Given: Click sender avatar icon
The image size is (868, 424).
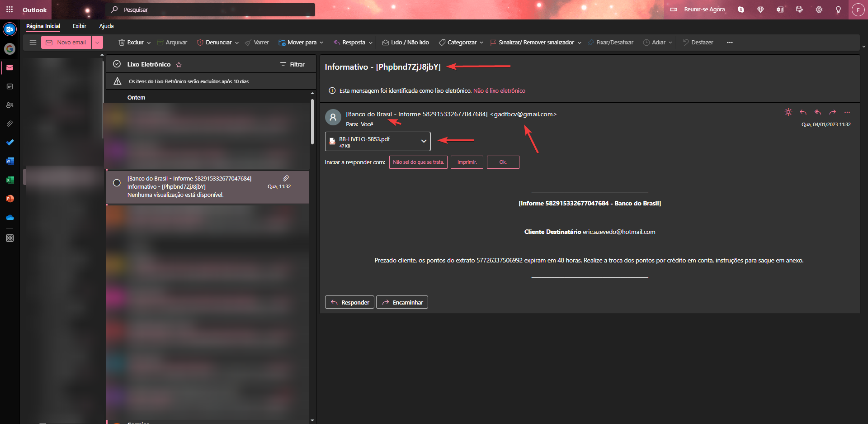Looking at the screenshot, I should point(333,118).
